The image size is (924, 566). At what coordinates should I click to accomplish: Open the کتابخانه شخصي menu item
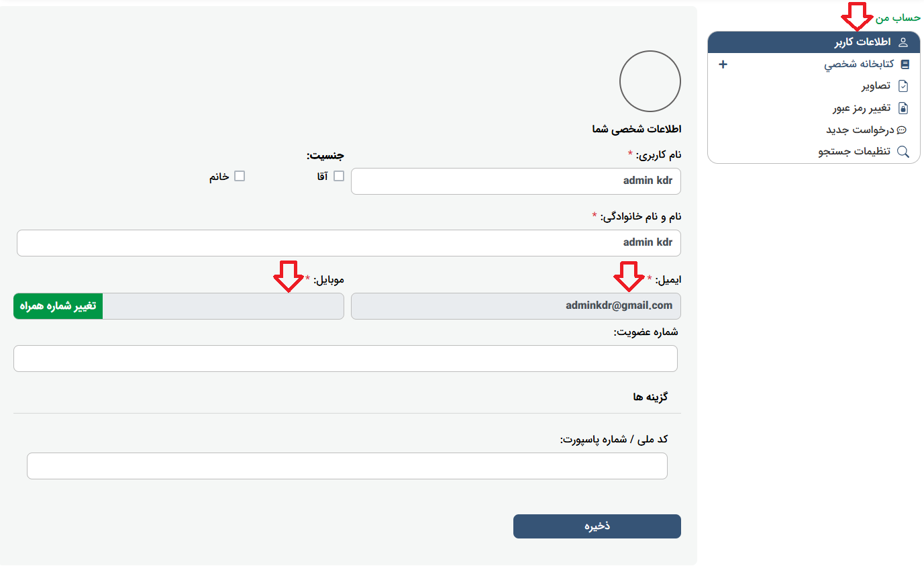coord(860,64)
